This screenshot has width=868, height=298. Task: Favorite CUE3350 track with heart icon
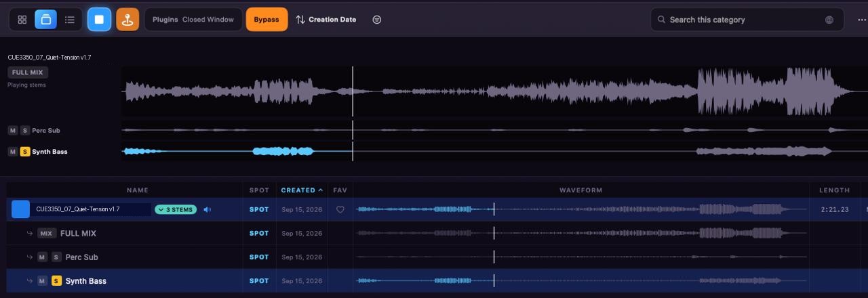(340, 209)
